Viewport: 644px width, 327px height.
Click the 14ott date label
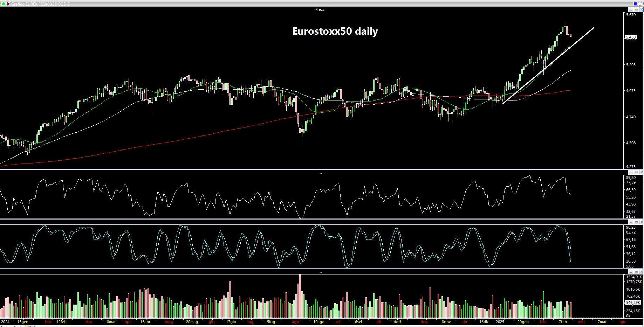[396, 322]
